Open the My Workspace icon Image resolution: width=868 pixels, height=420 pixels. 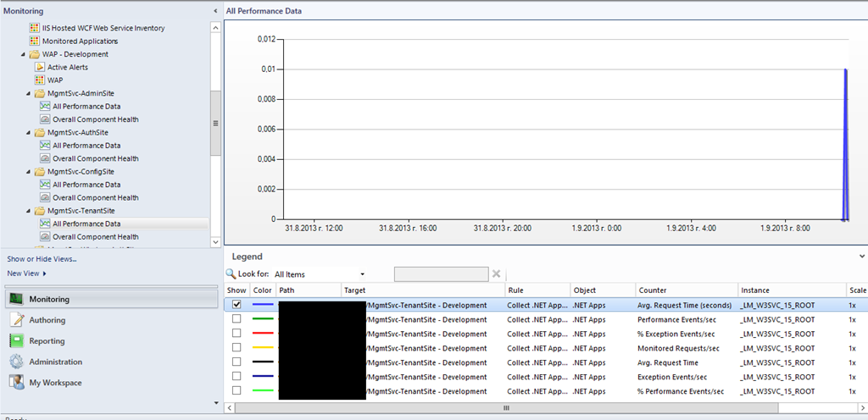coord(16,383)
